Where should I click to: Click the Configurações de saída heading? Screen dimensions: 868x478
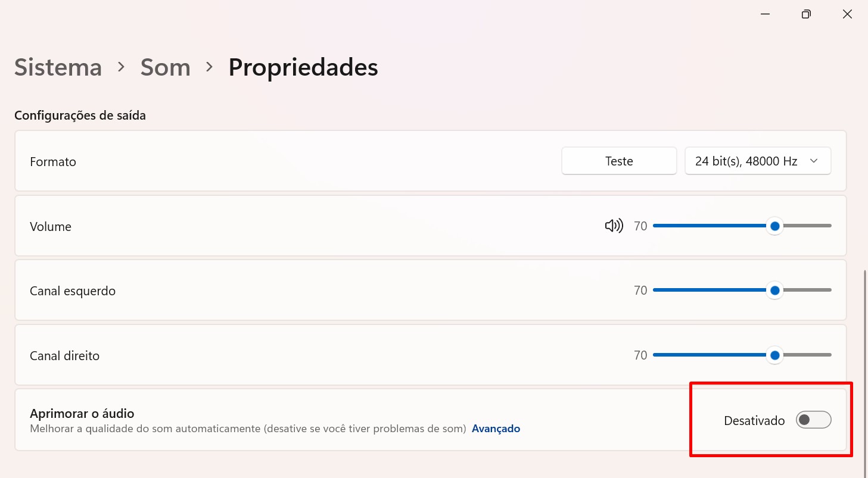80,115
